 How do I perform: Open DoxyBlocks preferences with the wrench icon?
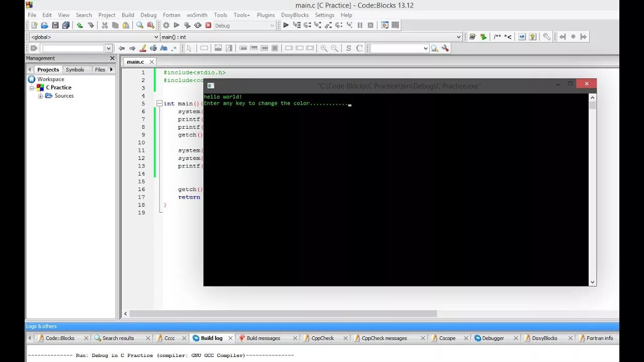546,37
